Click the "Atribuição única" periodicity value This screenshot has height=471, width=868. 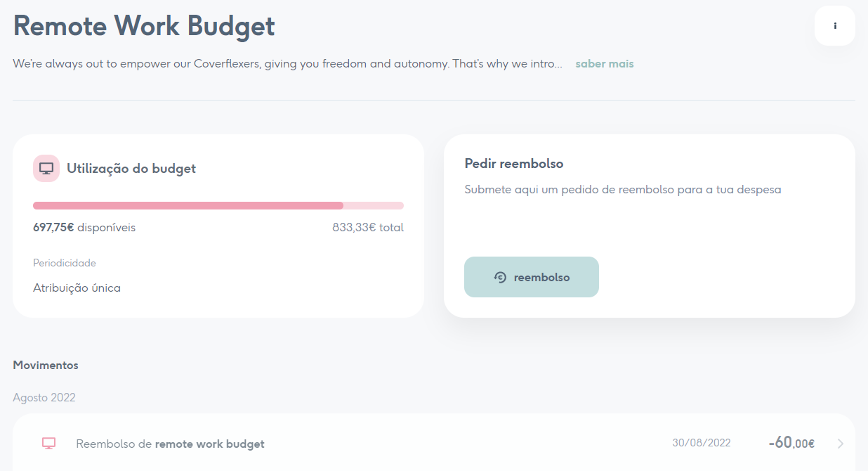[x=77, y=288]
